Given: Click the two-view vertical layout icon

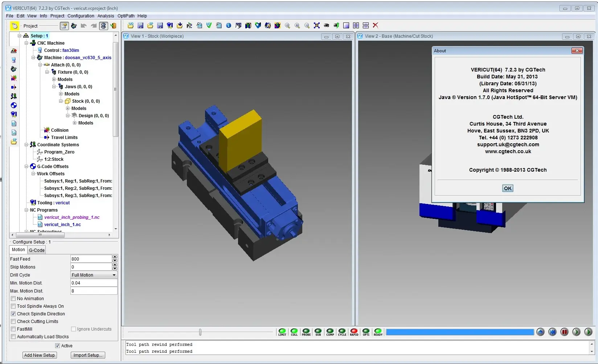Looking at the screenshot, I should pyautogui.click(x=356, y=25).
